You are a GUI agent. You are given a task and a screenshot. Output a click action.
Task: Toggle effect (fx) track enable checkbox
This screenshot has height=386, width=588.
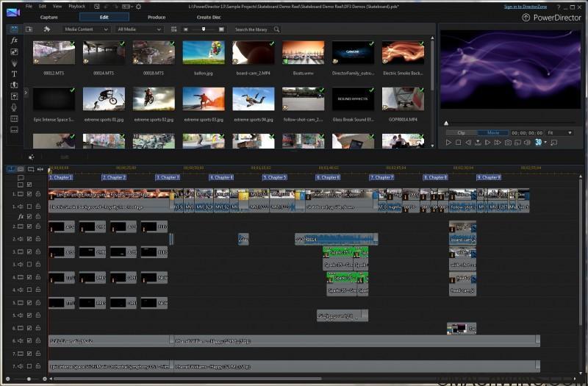pos(29,216)
